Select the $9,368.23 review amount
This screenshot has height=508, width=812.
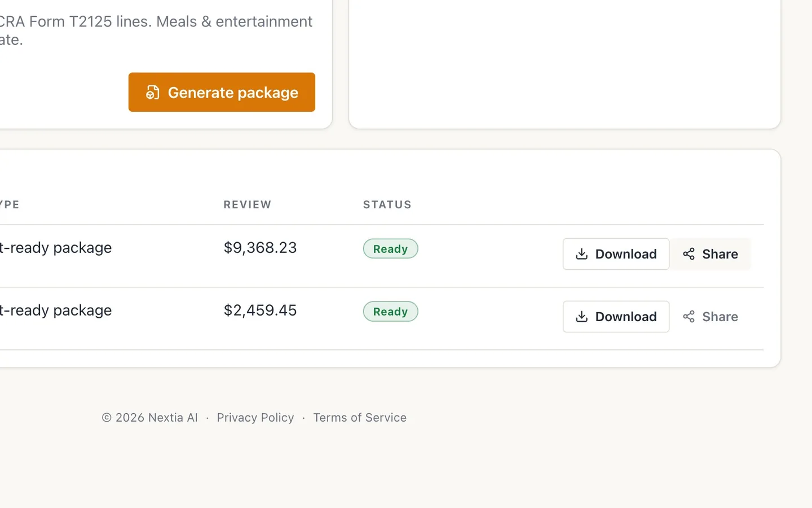[x=260, y=248]
